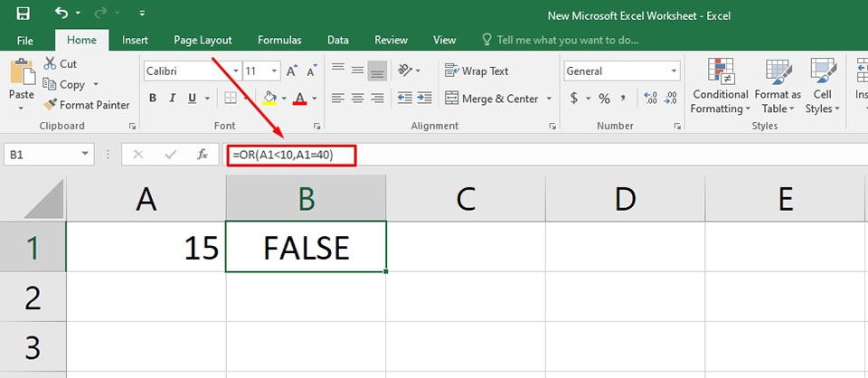Open the Paste options dropdown arrow
Image resolution: width=868 pixels, height=378 pixels.
[x=22, y=107]
